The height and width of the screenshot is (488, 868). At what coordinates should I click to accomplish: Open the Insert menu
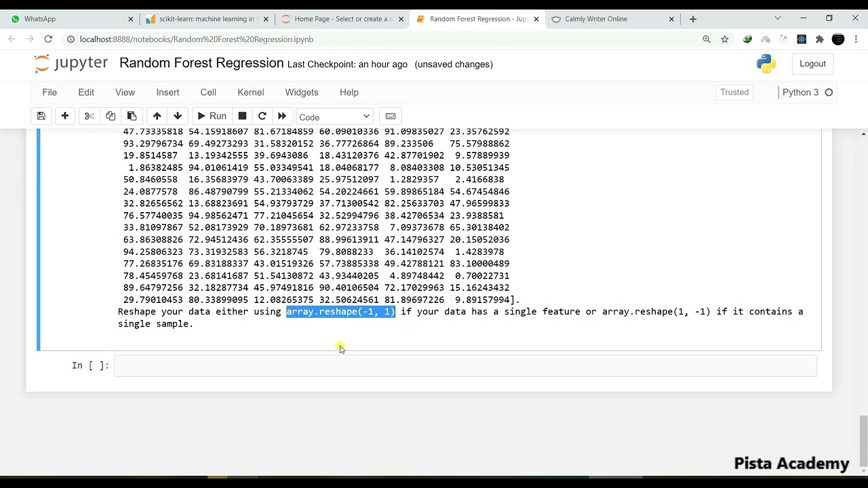(167, 92)
